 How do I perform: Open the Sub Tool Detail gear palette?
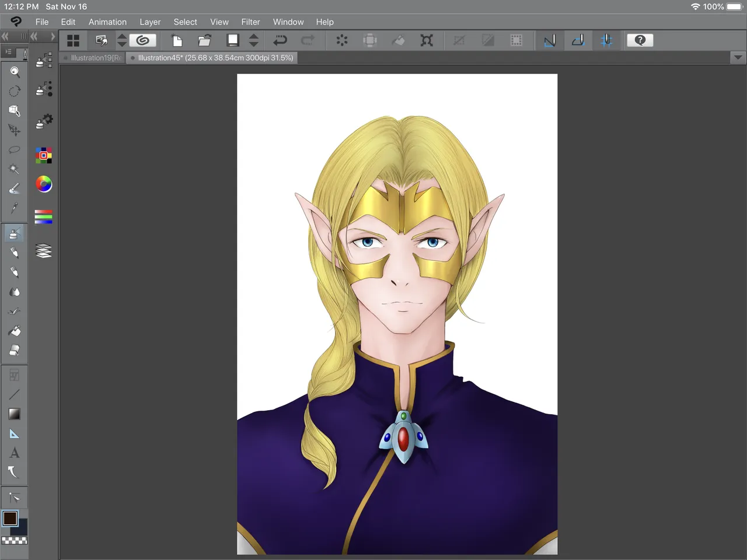point(44,121)
